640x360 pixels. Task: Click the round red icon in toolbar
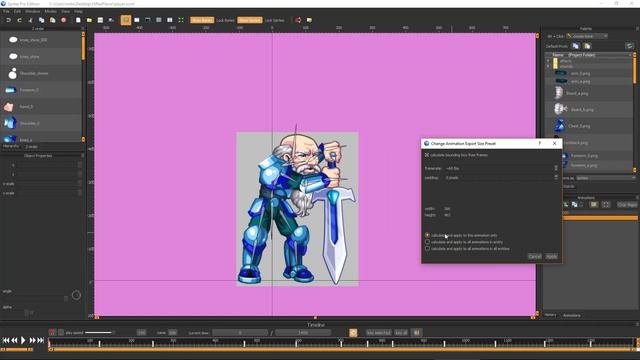(x=64, y=20)
